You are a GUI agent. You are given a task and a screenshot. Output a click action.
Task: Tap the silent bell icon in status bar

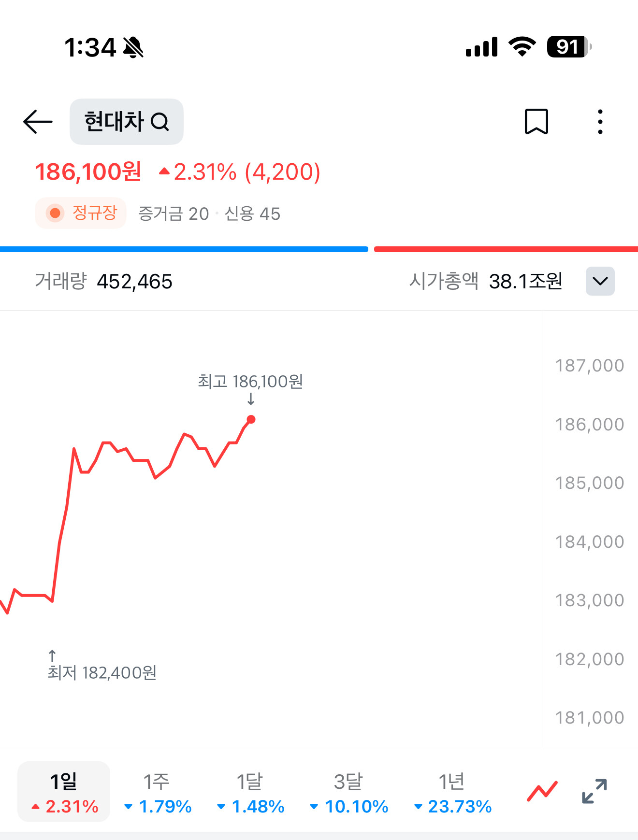point(133,47)
